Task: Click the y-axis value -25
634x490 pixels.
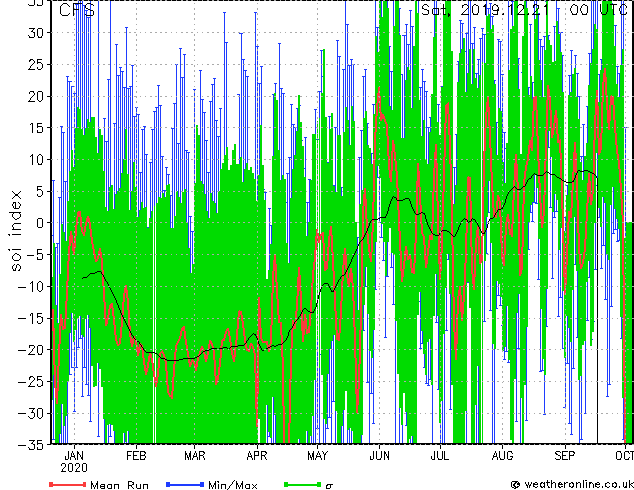Action: (32, 381)
